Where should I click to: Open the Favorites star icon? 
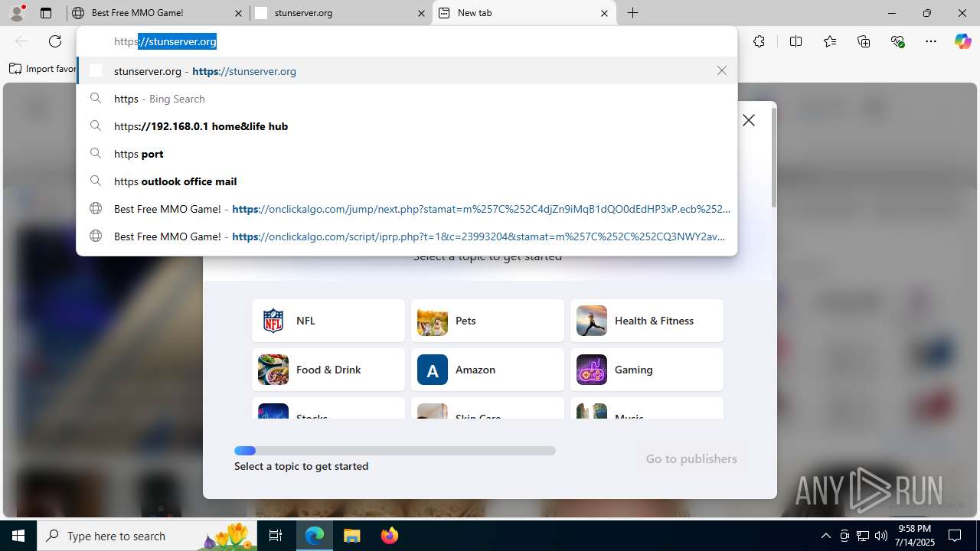pos(830,41)
